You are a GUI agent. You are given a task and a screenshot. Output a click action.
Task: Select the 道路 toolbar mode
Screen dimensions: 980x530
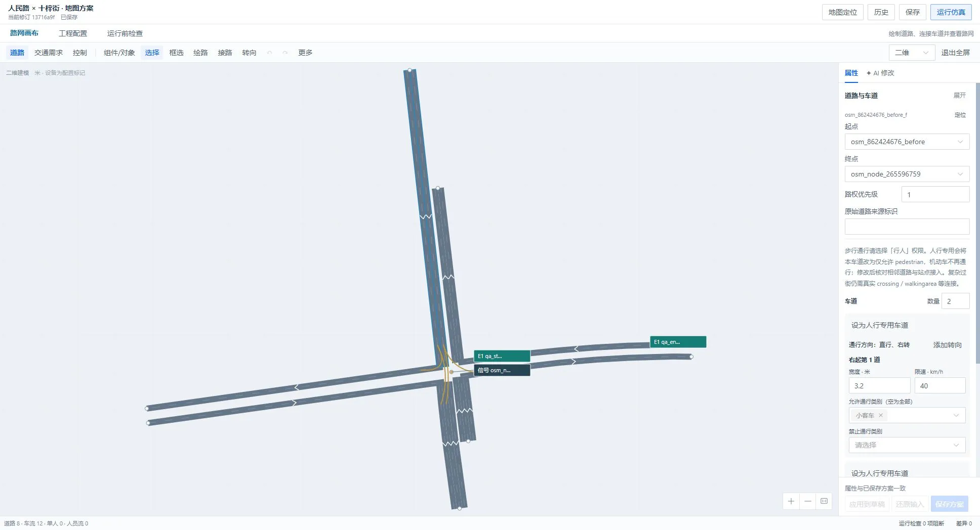(x=17, y=53)
